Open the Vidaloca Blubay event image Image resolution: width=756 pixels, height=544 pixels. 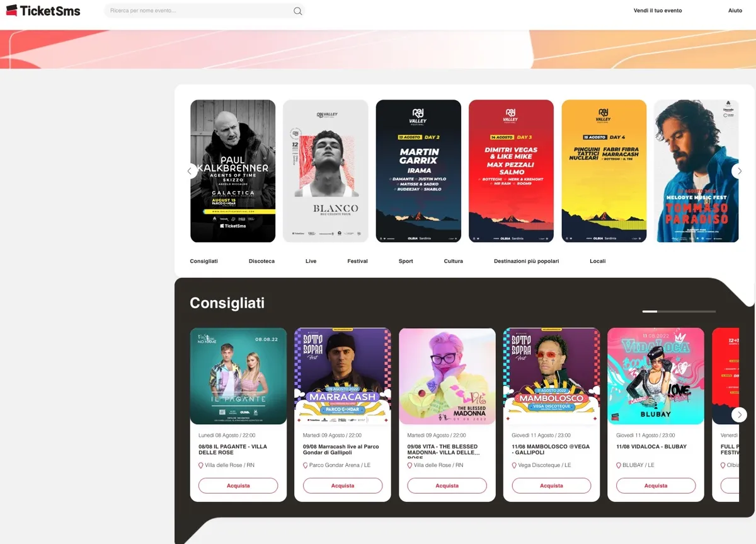656,376
